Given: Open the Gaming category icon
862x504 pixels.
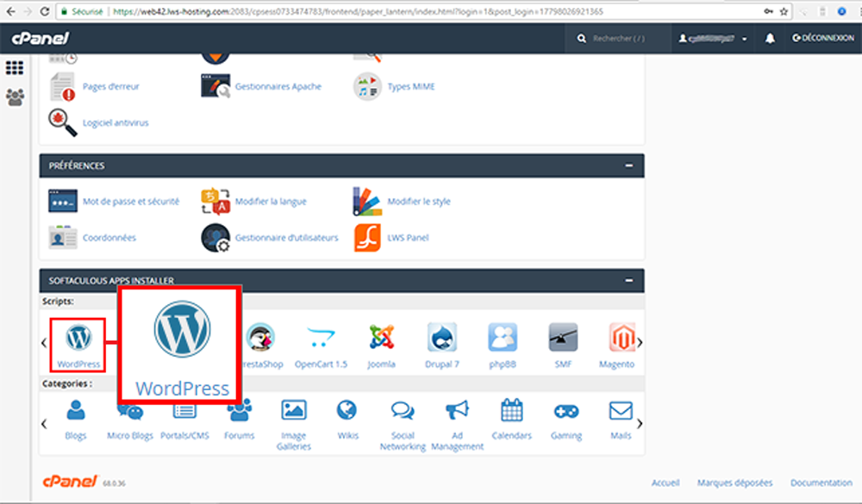Looking at the screenshot, I should (x=566, y=411).
